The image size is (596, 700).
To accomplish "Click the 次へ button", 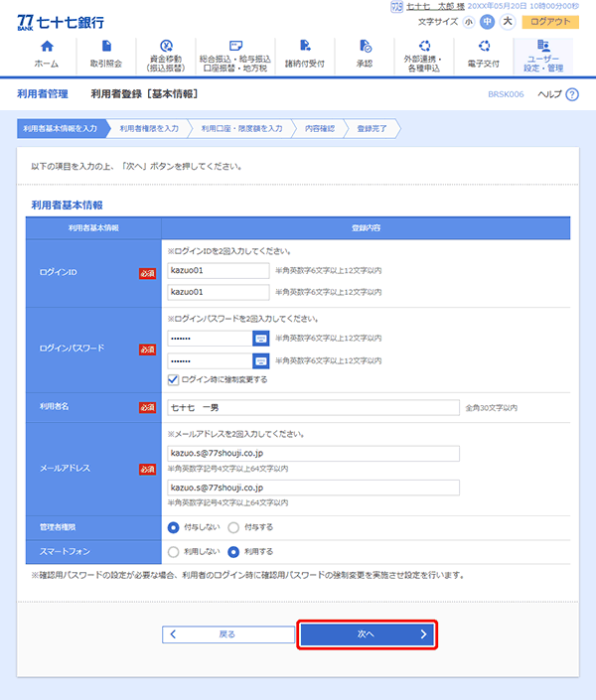I will coord(367,634).
